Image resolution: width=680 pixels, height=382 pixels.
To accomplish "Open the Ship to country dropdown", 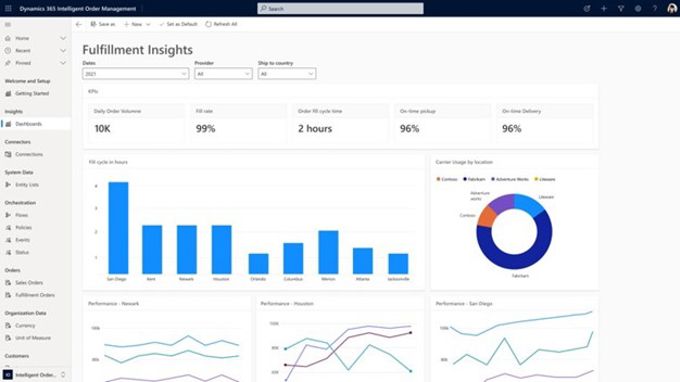I will click(x=287, y=74).
